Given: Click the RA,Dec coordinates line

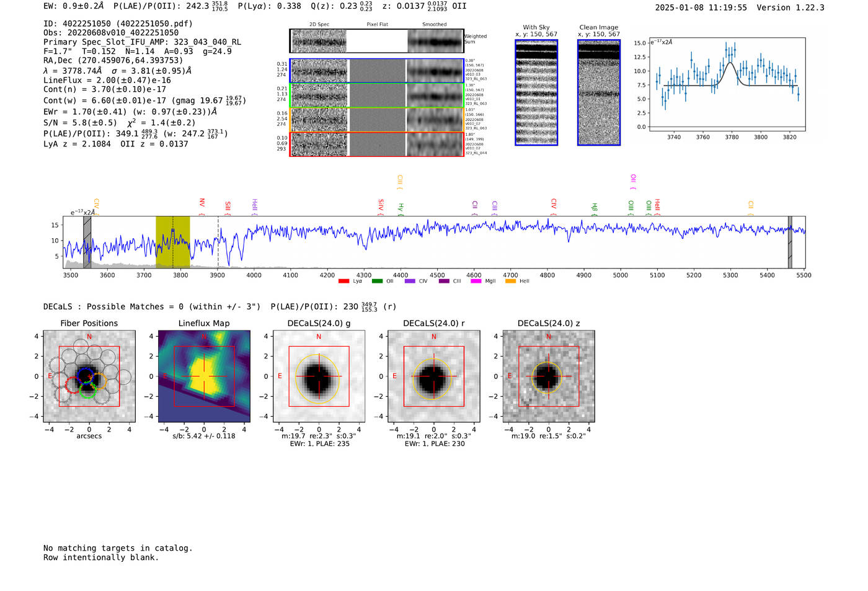Looking at the screenshot, I should [x=113, y=60].
